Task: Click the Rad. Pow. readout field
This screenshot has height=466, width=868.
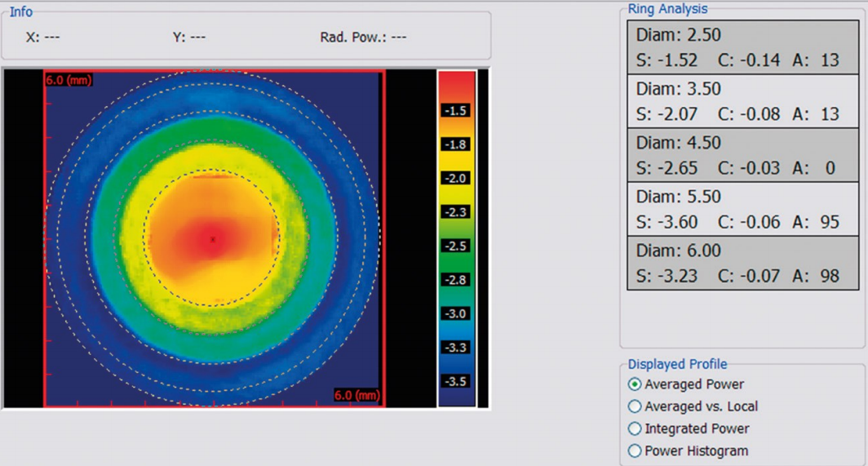Action: click(x=363, y=37)
